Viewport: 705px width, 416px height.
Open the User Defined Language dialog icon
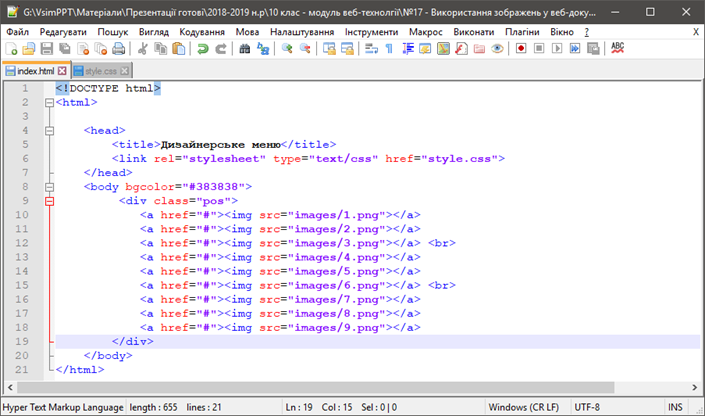(425, 49)
